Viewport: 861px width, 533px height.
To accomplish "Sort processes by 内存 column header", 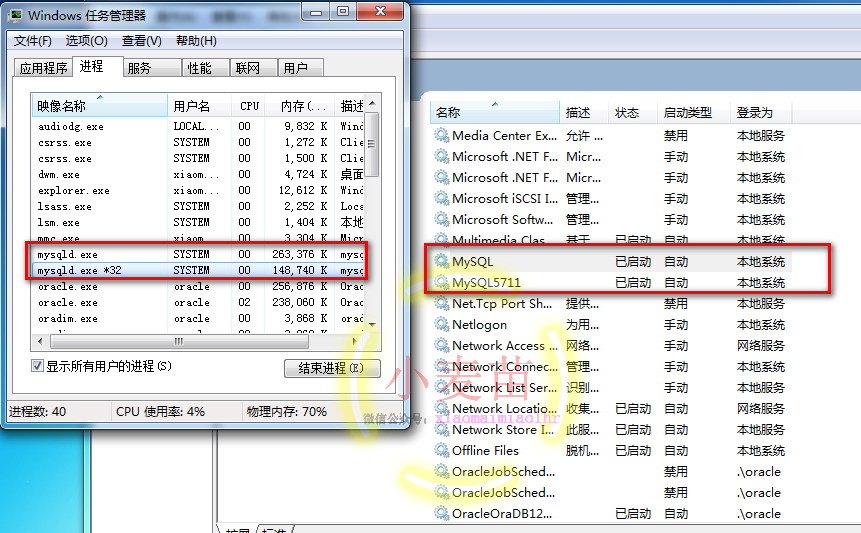I will pyautogui.click(x=300, y=105).
